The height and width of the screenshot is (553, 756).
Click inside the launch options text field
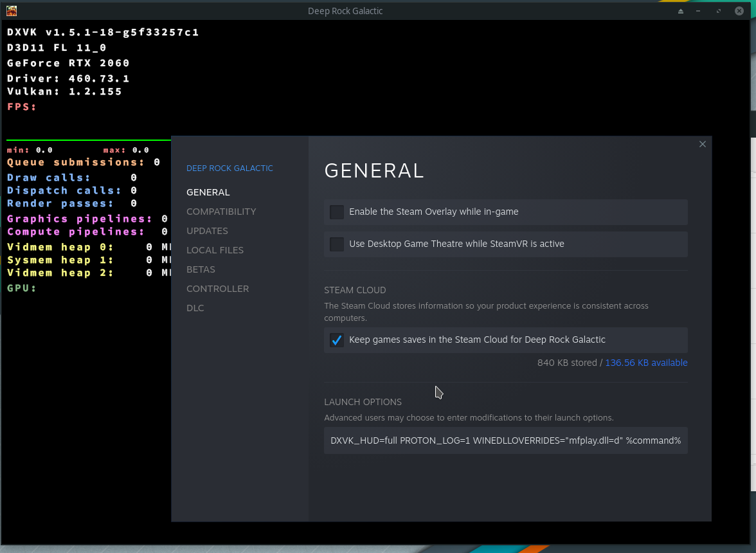pyautogui.click(x=506, y=440)
